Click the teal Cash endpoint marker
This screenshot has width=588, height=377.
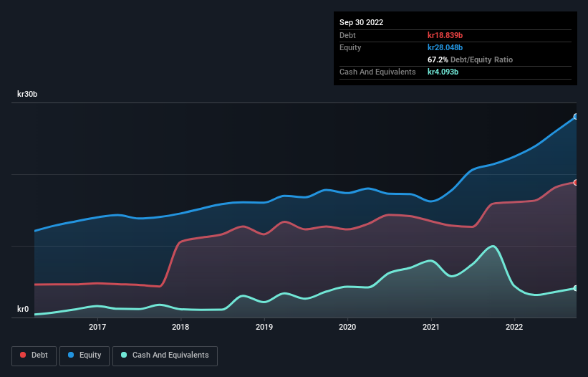(x=576, y=288)
